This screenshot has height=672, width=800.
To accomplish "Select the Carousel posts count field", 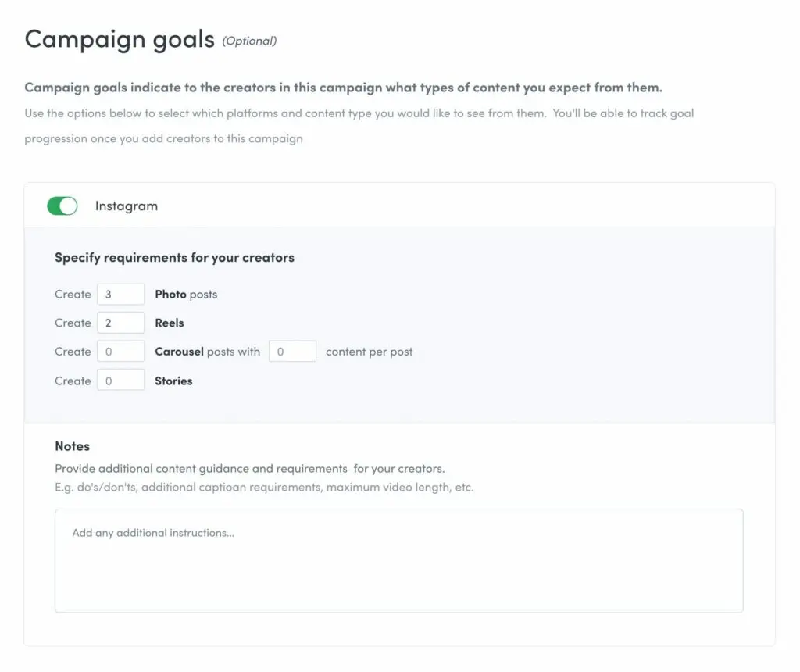I will click(120, 352).
